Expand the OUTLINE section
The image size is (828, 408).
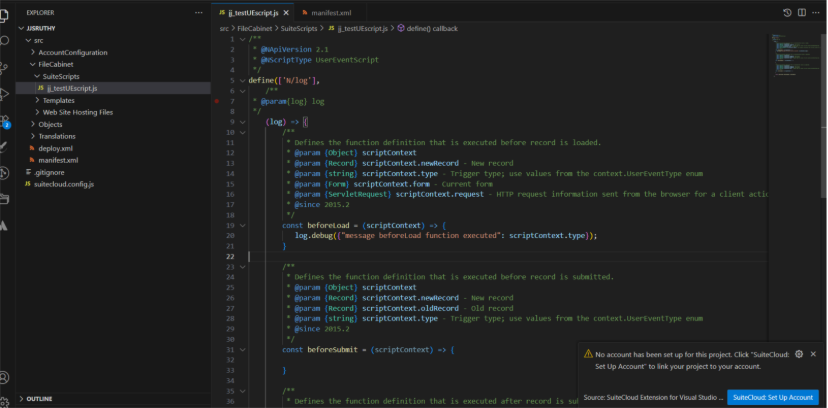(x=40, y=398)
